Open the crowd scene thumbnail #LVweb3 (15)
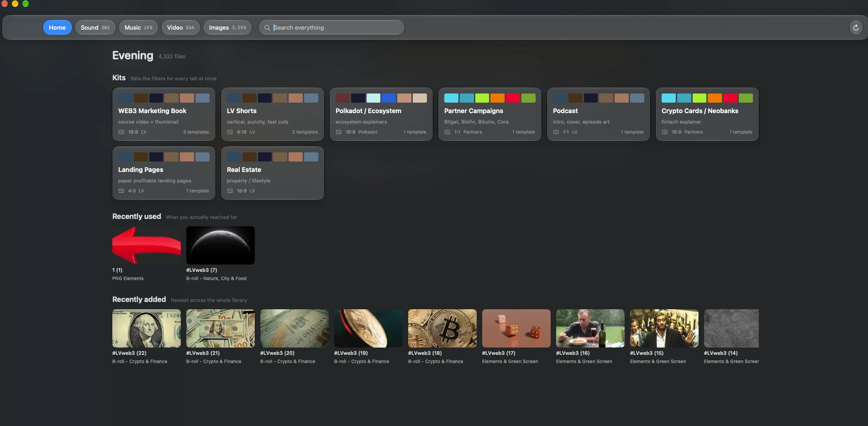 (x=664, y=328)
